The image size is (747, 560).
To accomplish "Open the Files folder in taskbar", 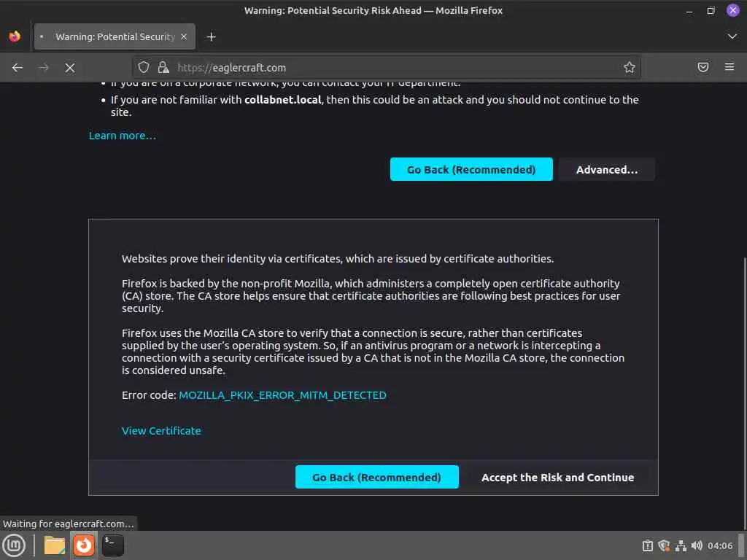I will coord(55,545).
